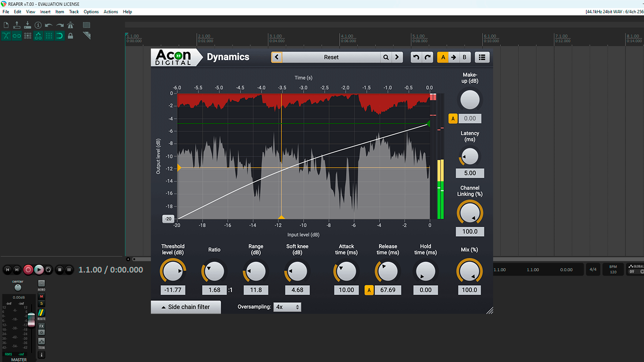Click the Threshold level value field -11.77
This screenshot has width=644, height=362.
(x=173, y=290)
